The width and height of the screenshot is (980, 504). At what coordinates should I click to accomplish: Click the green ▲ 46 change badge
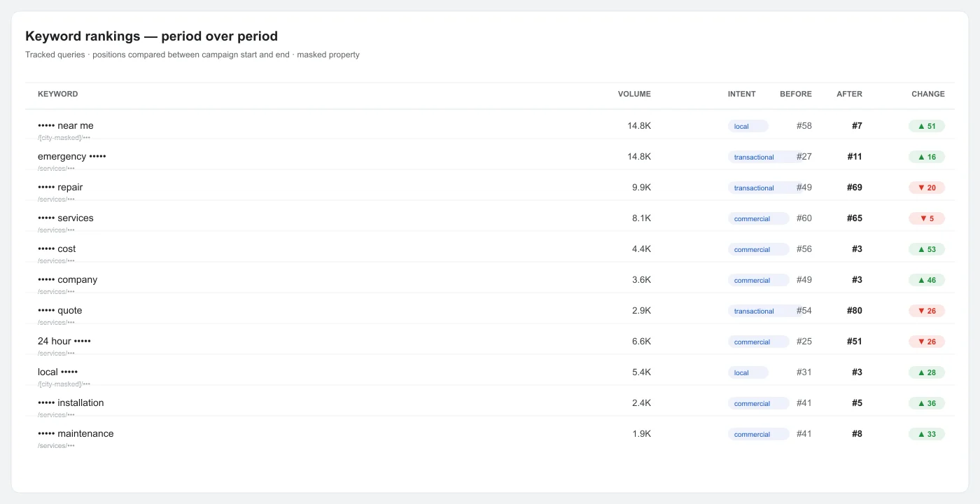coord(927,280)
